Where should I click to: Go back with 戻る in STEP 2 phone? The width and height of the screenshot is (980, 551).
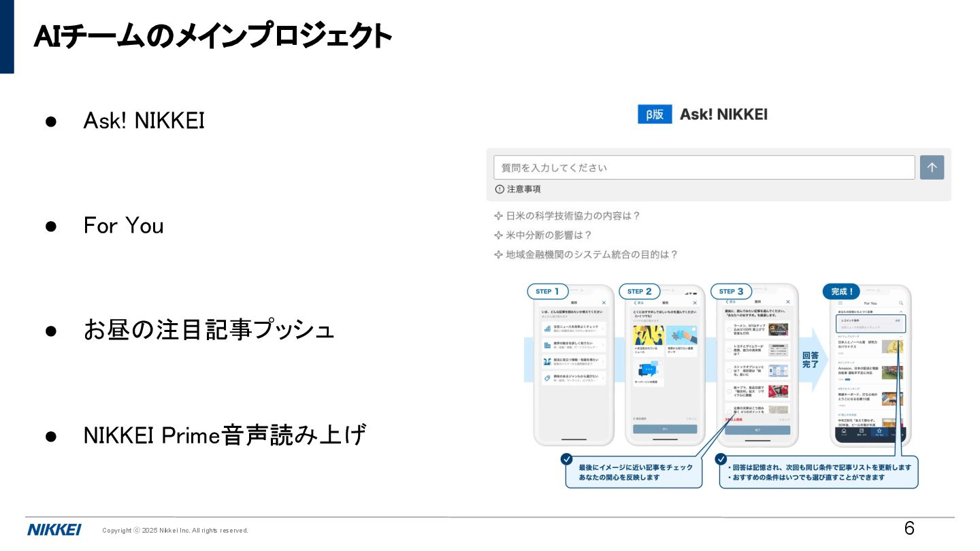[638, 303]
